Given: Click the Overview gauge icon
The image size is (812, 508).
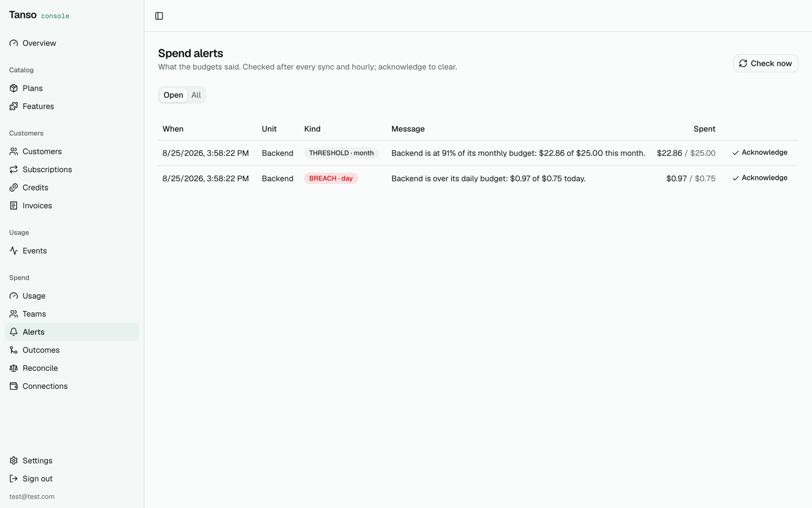Looking at the screenshot, I should [14, 43].
